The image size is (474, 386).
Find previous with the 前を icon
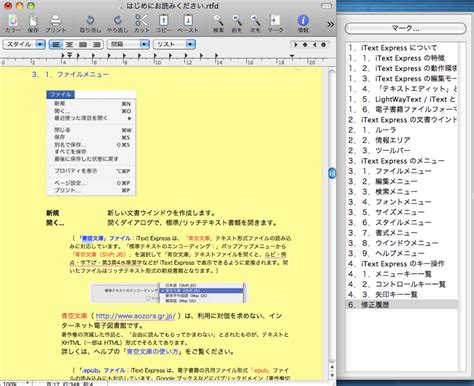237,23
